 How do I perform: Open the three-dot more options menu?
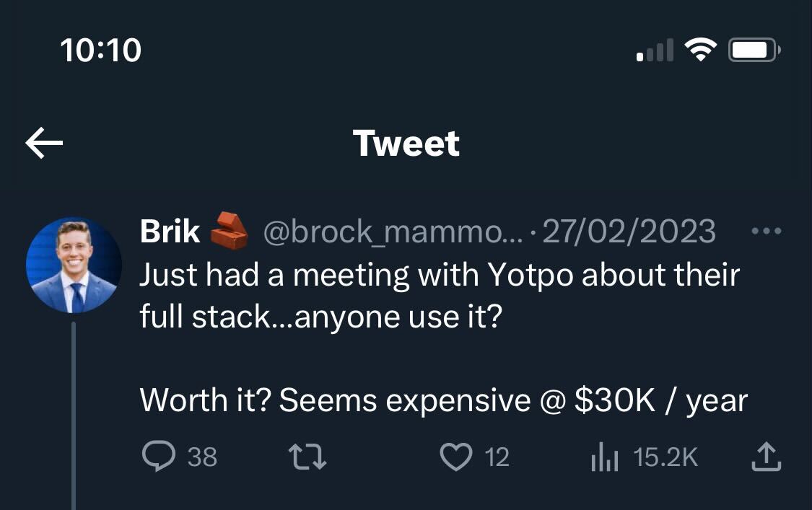[x=767, y=232]
